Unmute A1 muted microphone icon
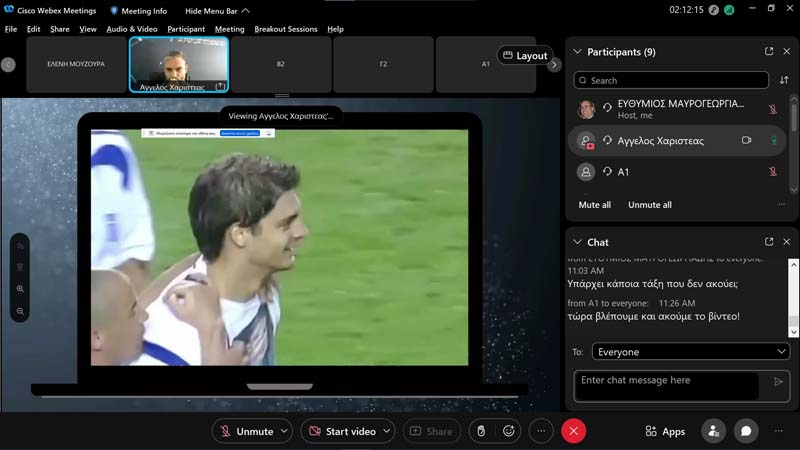This screenshot has width=800, height=450. click(x=773, y=171)
